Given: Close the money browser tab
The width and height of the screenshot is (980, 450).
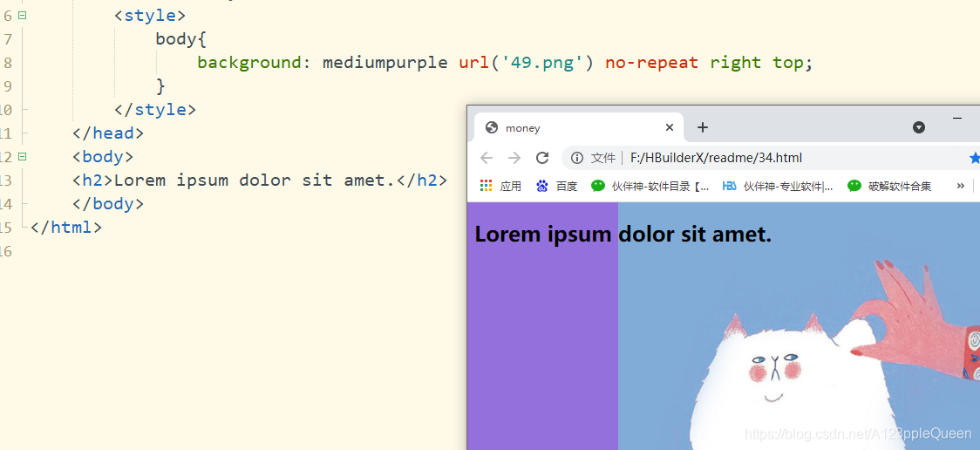Looking at the screenshot, I should point(670,127).
